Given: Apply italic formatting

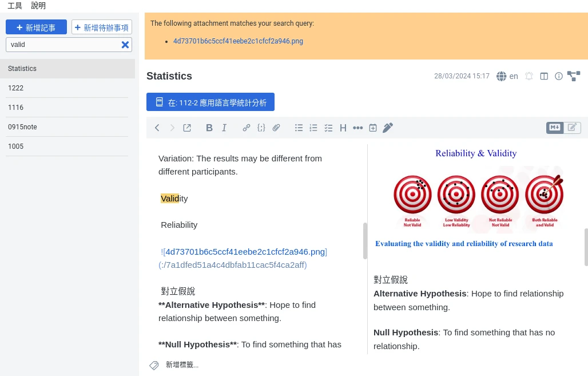Looking at the screenshot, I should (x=224, y=128).
